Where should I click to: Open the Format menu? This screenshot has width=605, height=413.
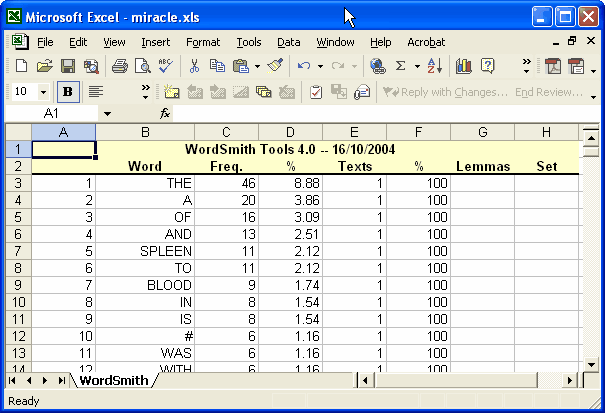point(203,42)
